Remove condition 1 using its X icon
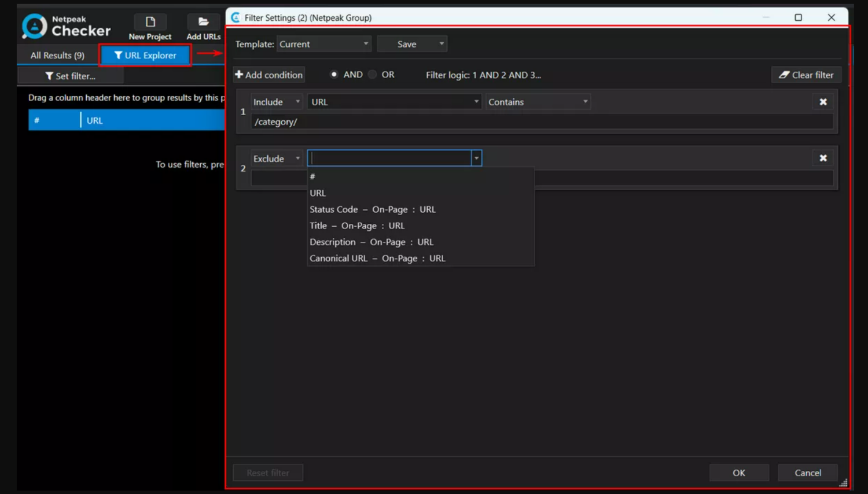Viewport: 868px width, 494px height. (823, 102)
